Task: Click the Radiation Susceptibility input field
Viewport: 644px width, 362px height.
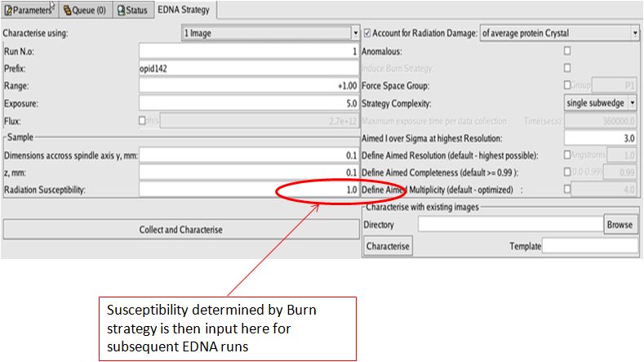Action: (x=249, y=190)
